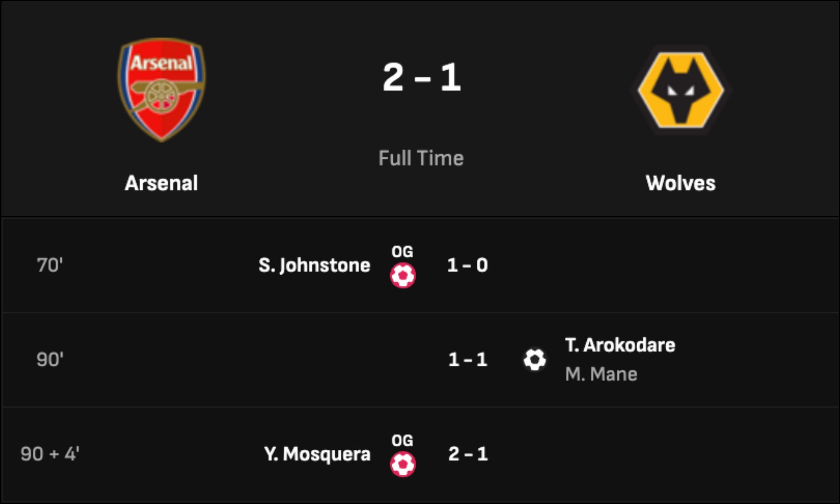
Task: Select scorer Y. Mosquera
Action: pos(318,454)
